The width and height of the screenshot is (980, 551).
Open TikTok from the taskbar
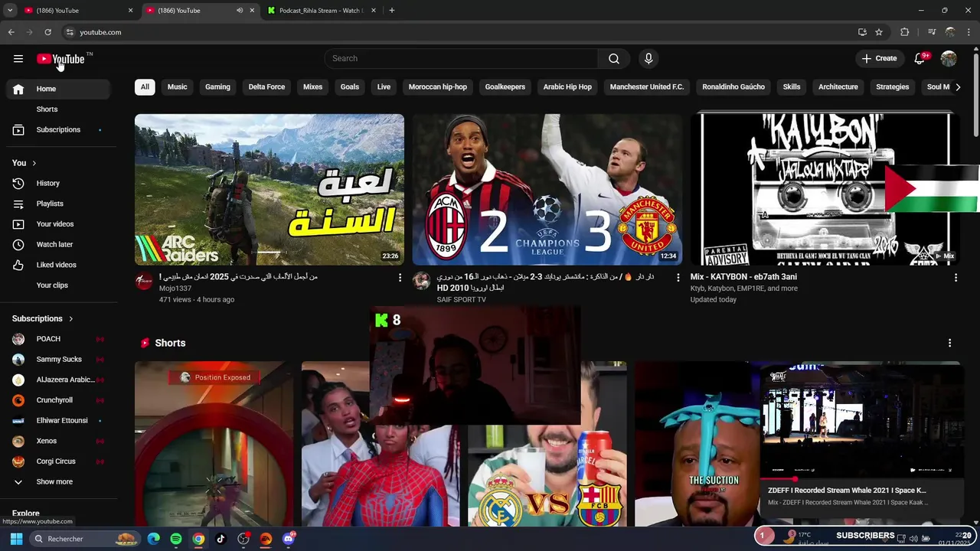click(221, 539)
